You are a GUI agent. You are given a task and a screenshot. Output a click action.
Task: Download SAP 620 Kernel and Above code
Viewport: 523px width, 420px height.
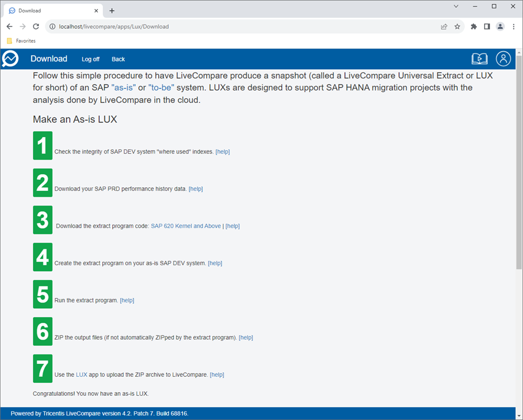(186, 226)
